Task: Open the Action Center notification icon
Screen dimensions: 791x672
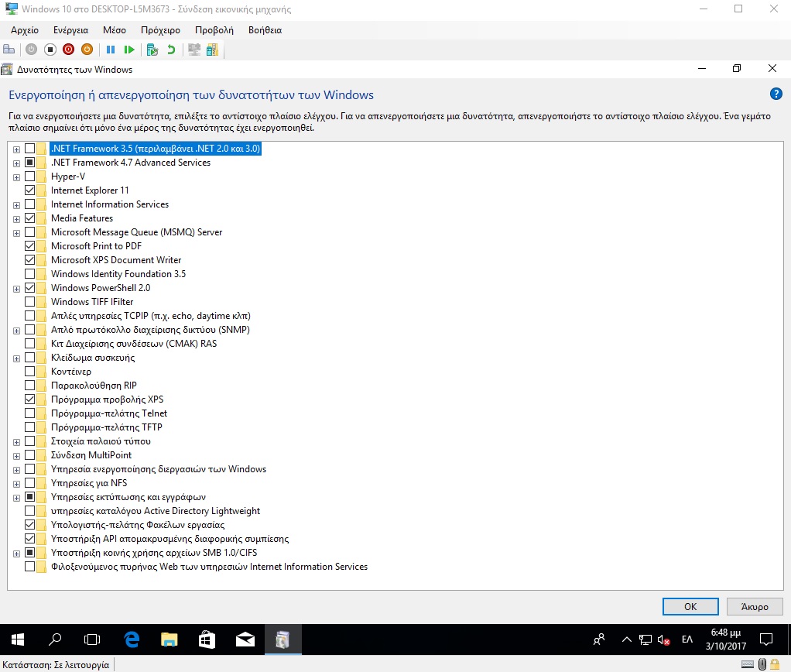Action: coord(766,639)
